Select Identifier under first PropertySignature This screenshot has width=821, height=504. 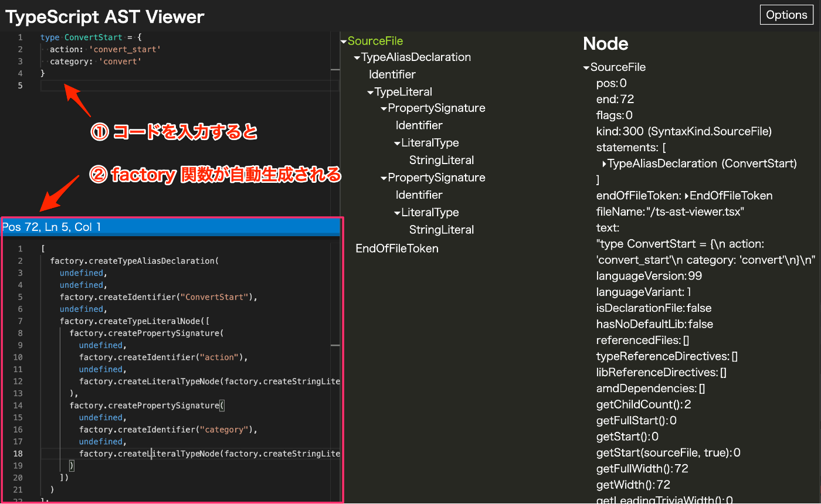(419, 125)
